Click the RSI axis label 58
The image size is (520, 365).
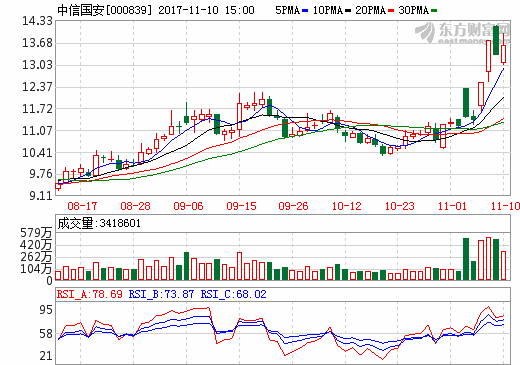[46, 334]
